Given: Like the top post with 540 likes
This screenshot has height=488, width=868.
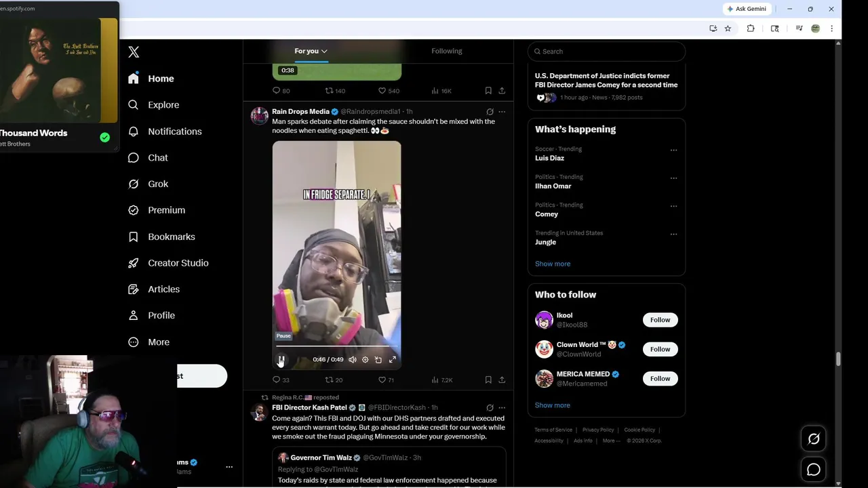Looking at the screenshot, I should coord(389,91).
